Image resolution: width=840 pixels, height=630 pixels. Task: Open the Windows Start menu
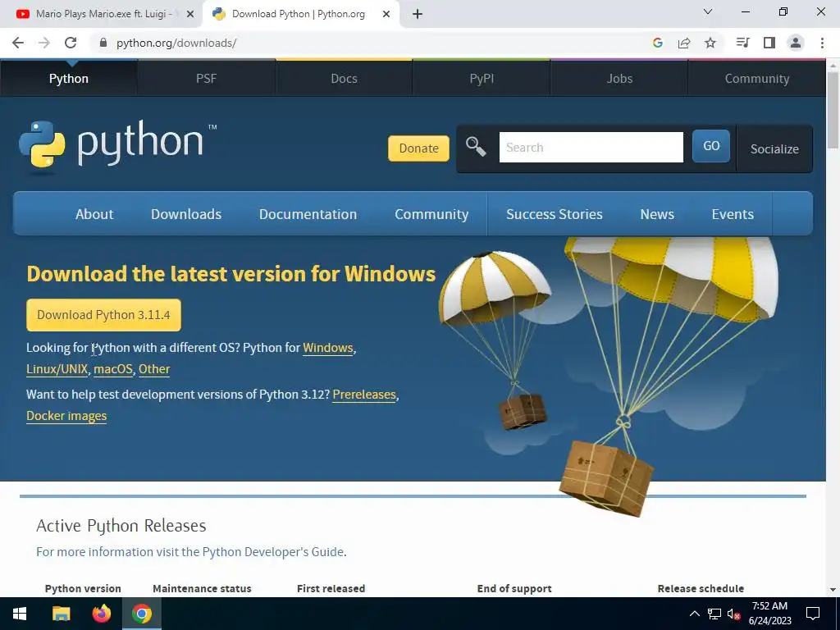(20, 614)
